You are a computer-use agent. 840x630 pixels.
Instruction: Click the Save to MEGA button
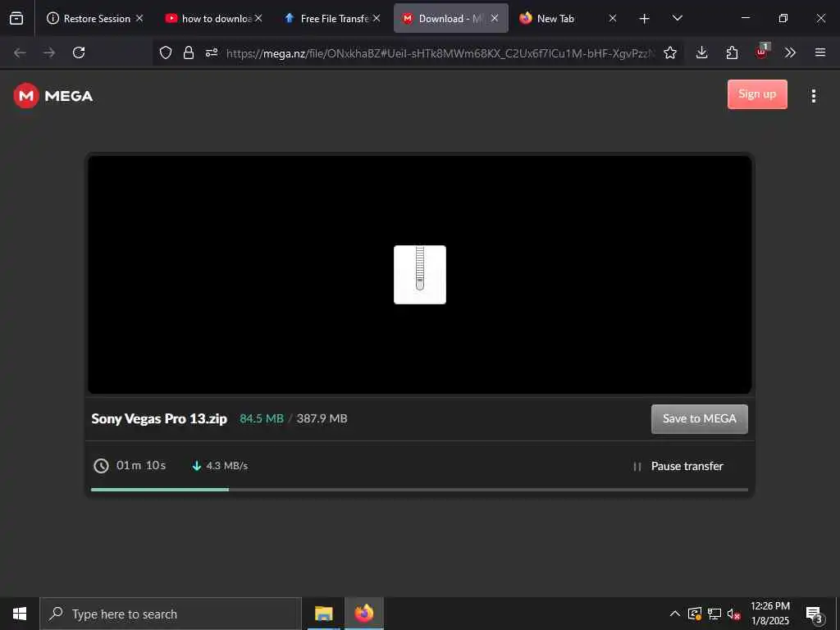pos(700,419)
